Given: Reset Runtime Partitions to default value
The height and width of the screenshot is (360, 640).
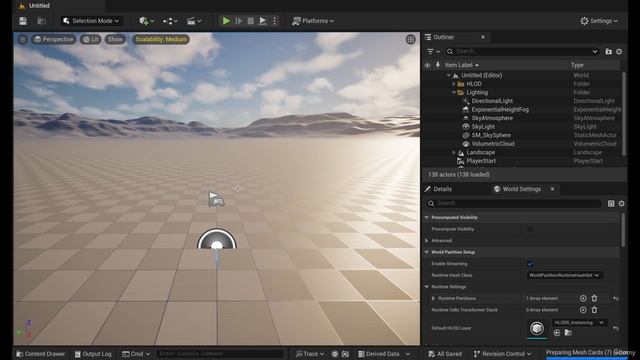Looking at the screenshot, I should pyautogui.click(x=616, y=299).
